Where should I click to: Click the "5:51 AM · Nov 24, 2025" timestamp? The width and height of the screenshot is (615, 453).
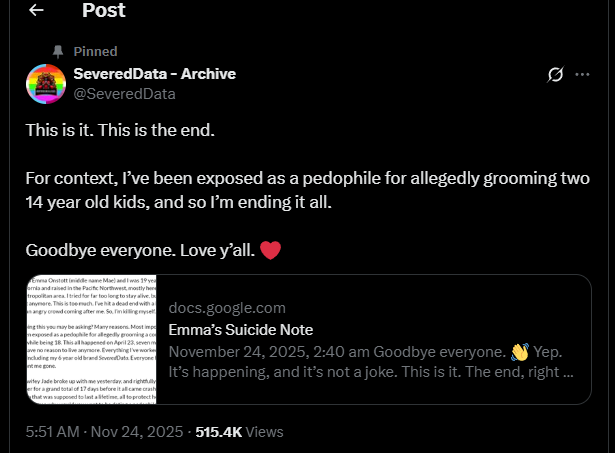(x=104, y=431)
